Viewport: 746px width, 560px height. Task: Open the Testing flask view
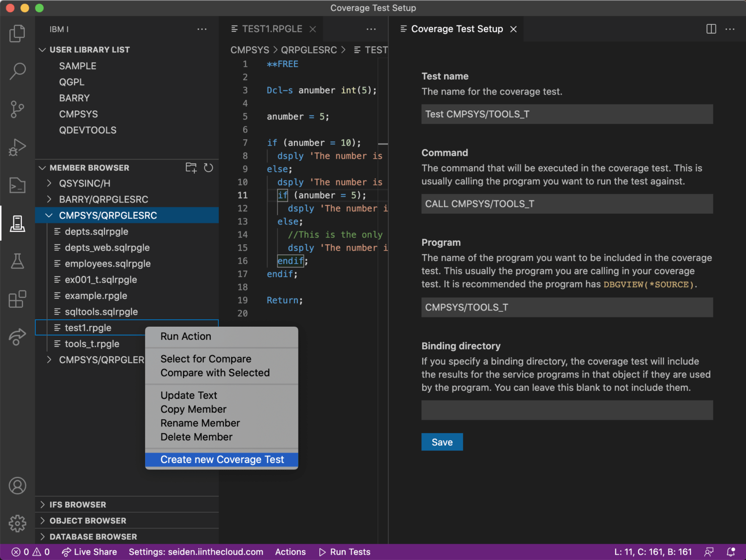[x=17, y=261]
